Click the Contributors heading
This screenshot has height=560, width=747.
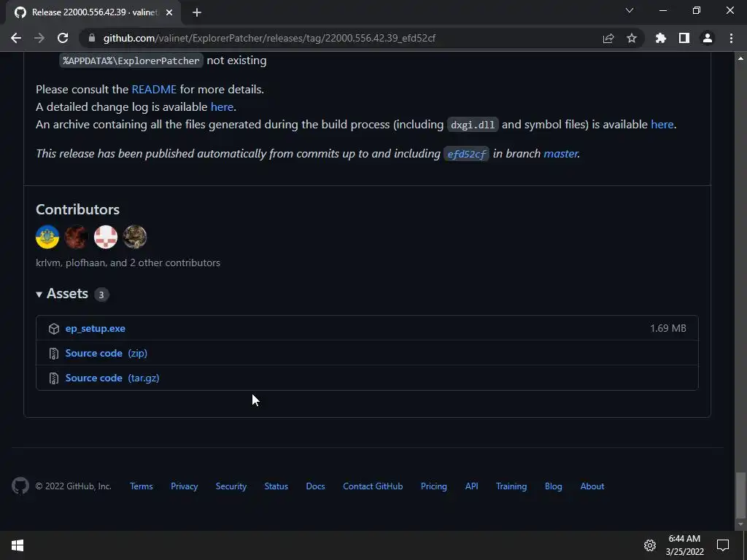click(x=77, y=209)
